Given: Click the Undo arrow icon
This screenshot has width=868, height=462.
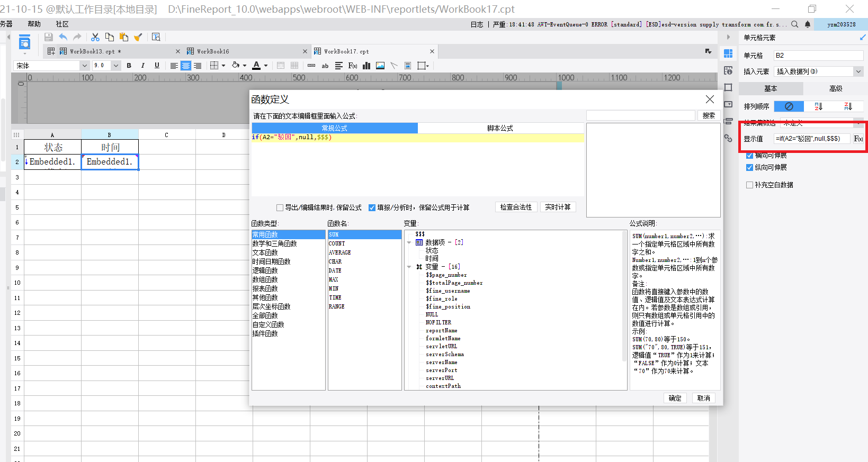Looking at the screenshot, I should click(x=63, y=37).
